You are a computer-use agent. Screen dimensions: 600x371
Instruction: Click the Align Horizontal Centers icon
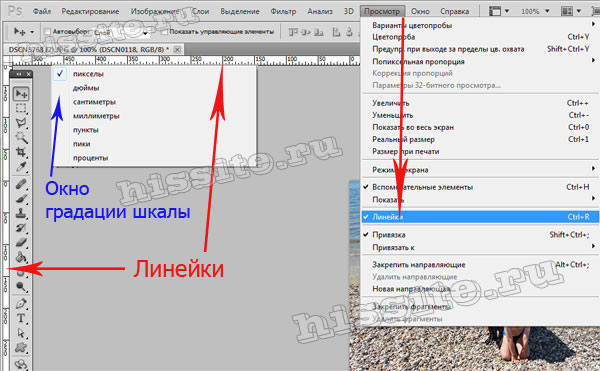349,32
